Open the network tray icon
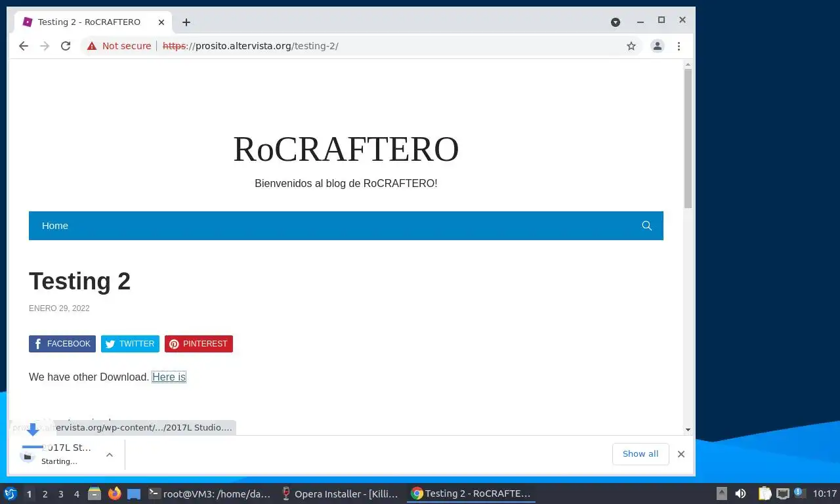840x504 pixels. [x=782, y=493]
